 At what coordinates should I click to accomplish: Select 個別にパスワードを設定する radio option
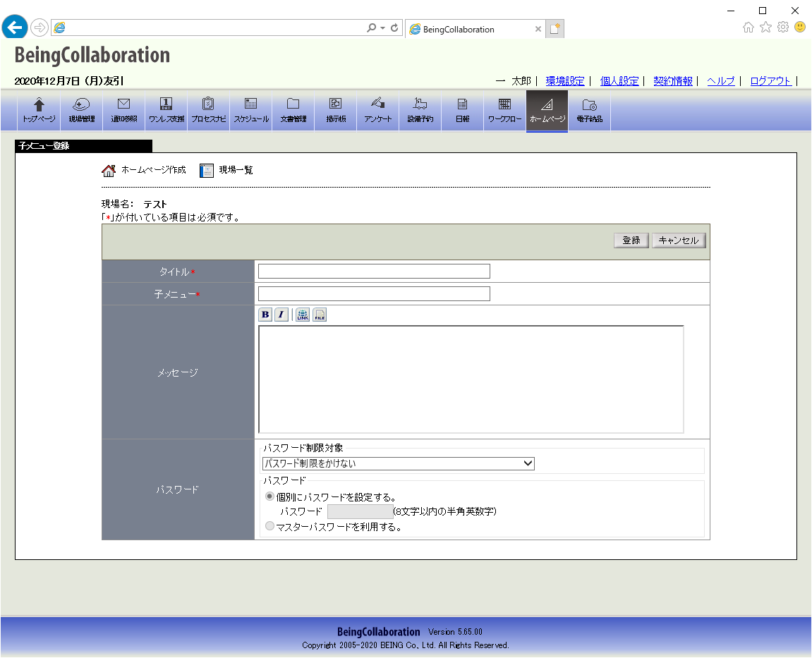(x=269, y=496)
